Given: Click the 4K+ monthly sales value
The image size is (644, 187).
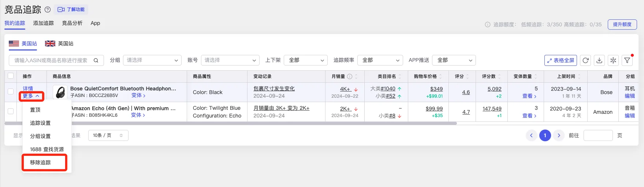Looking at the screenshot, I should [x=345, y=89].
